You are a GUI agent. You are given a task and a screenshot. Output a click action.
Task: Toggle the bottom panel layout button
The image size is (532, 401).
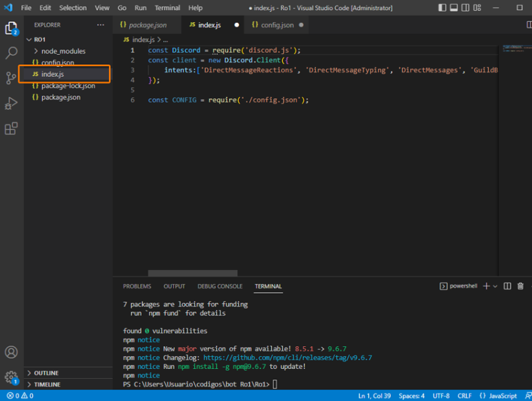click(454, 8)
